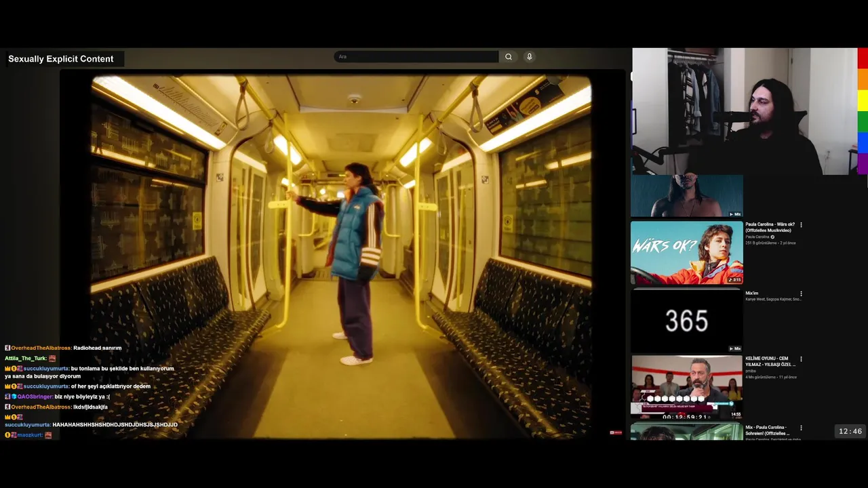Click the streamer webcam overlay
Image resolution: width=868 pixels, height=488 pixels.
tap(745, 111)
